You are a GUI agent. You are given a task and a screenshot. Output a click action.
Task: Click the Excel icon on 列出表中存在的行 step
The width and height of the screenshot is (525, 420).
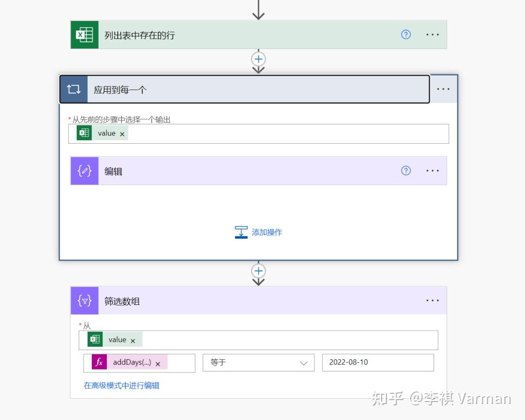click(85, 35)
